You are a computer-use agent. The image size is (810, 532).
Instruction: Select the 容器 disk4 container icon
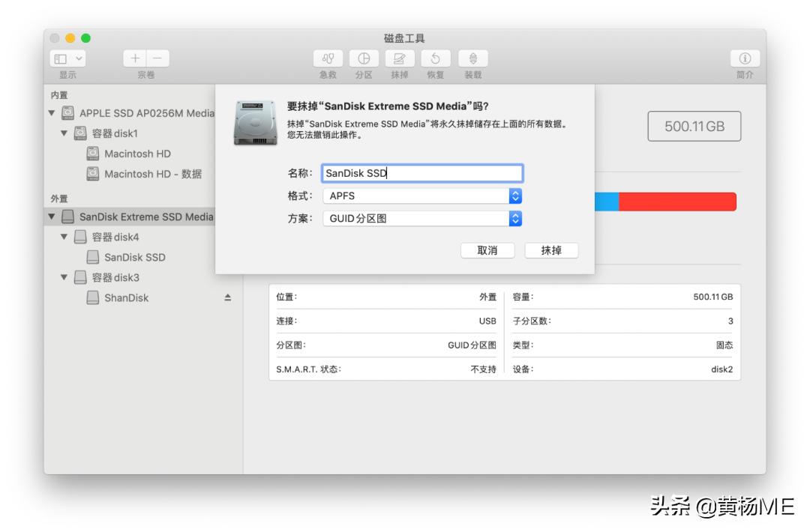click(80, 237)
